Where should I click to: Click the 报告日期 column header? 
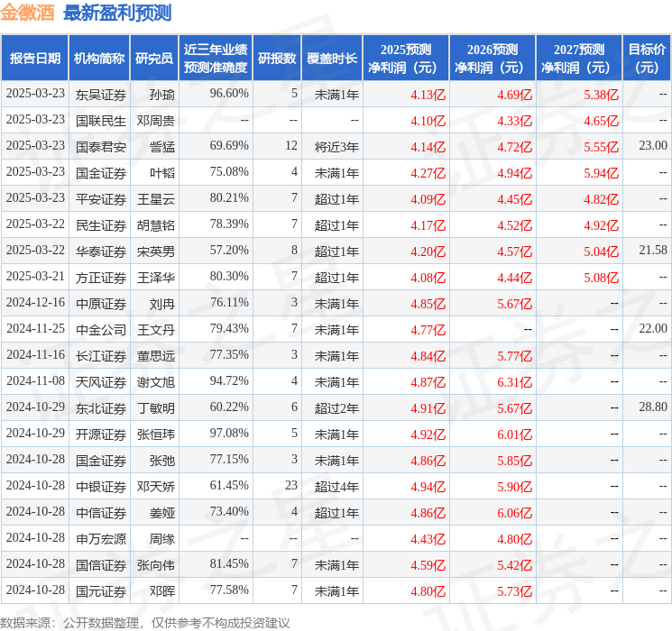coord(35,59)
